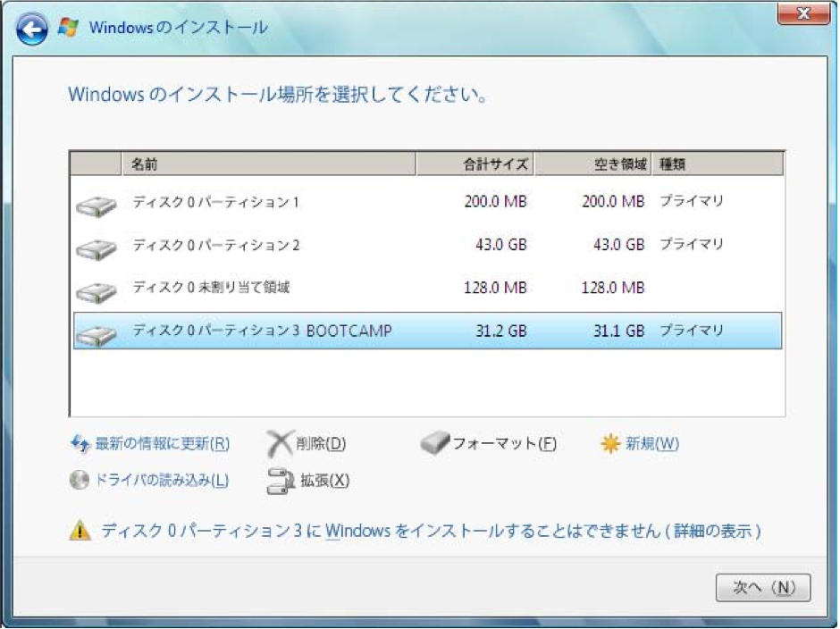This screenshot has height=629, width=840.
Task: Click プライマリ type in the partition 1 row
Action: (x=692, y=201)
